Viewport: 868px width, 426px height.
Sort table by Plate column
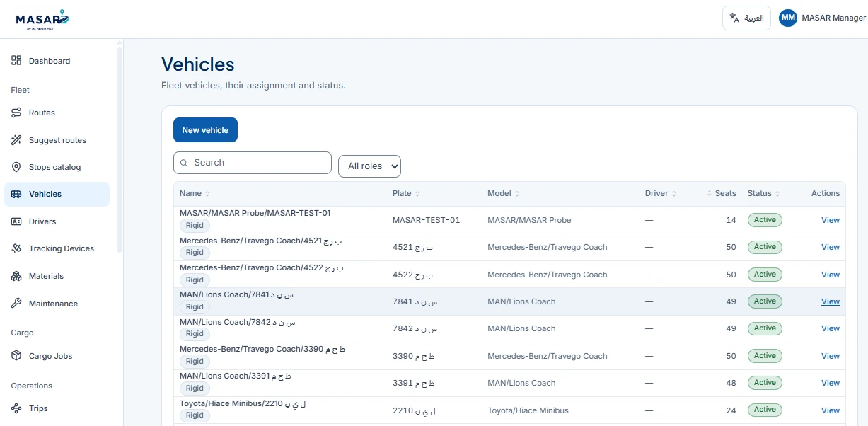(x=406, y=193)
